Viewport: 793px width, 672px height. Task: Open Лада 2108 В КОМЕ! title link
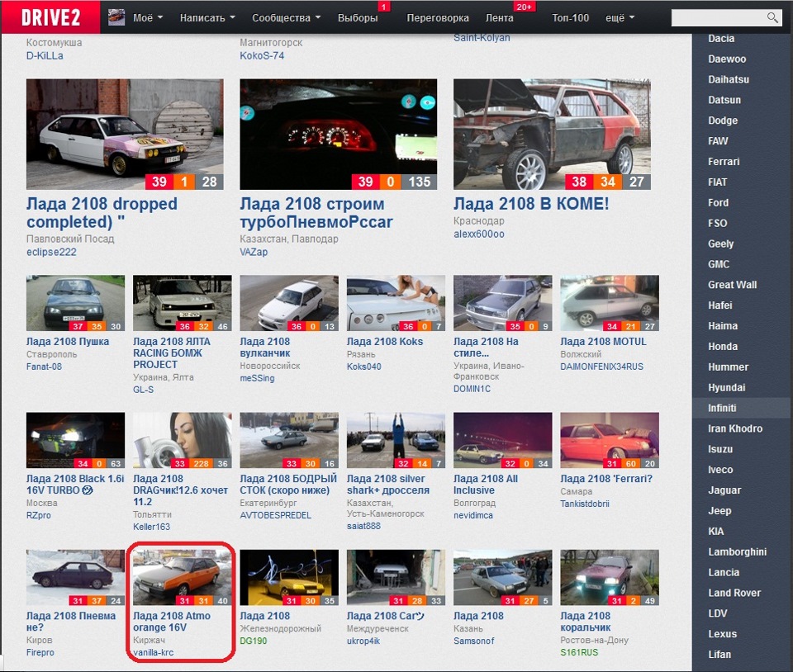(x=531, y=204)
